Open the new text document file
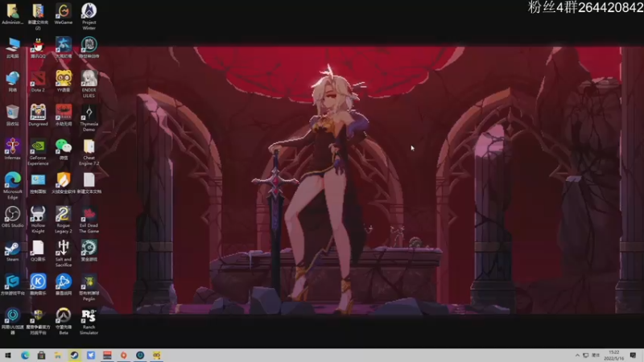The height and width of the screenshot is (362, 644). [89, 180]
